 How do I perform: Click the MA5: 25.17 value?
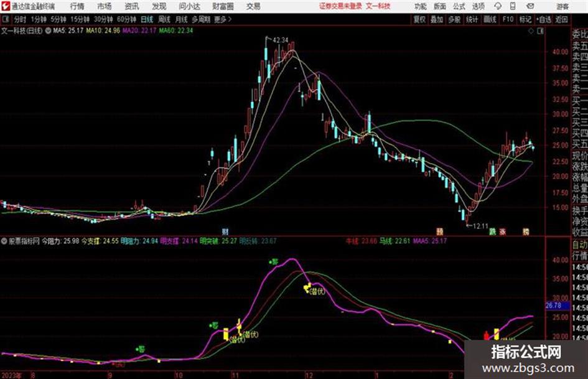(68, 30)
